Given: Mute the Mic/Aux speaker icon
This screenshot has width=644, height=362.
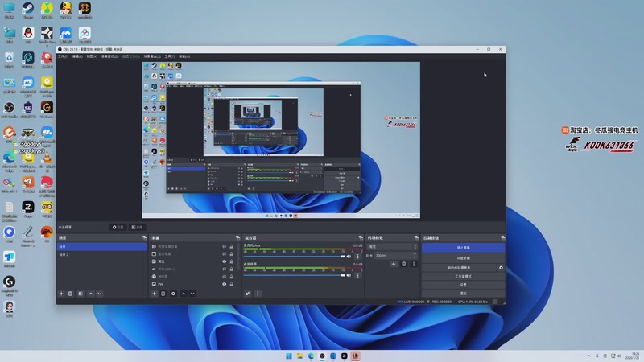Looking at the screenshot, I should (x=349, y=257).
